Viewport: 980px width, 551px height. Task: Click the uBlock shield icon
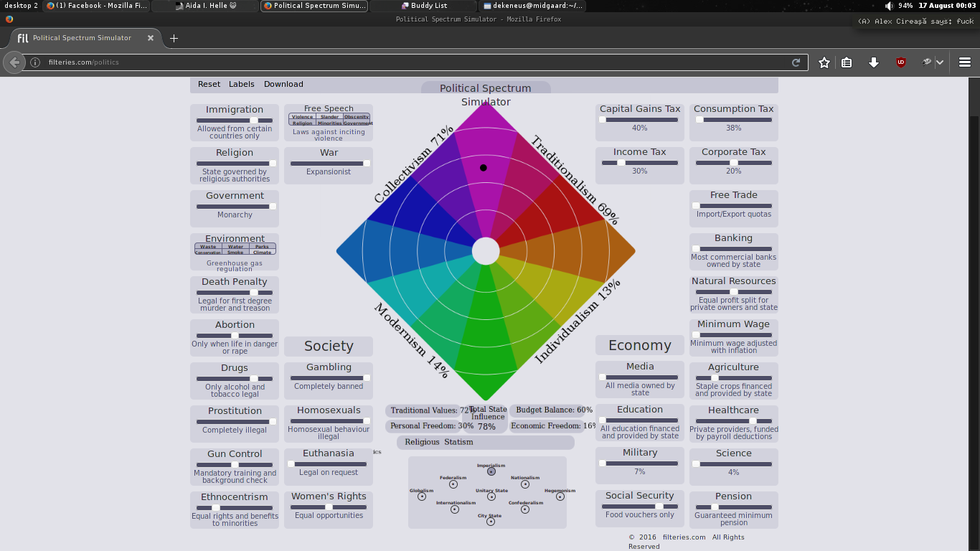(901, 62)
